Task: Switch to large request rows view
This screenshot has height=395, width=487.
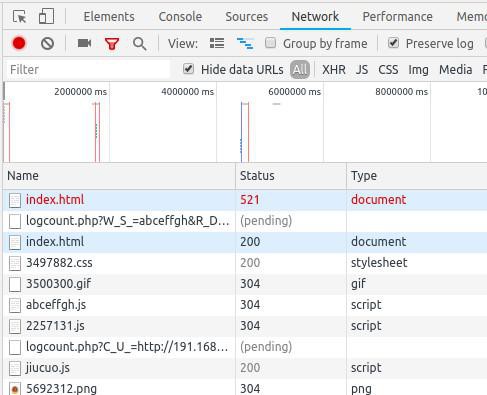Action: [217, 43]
